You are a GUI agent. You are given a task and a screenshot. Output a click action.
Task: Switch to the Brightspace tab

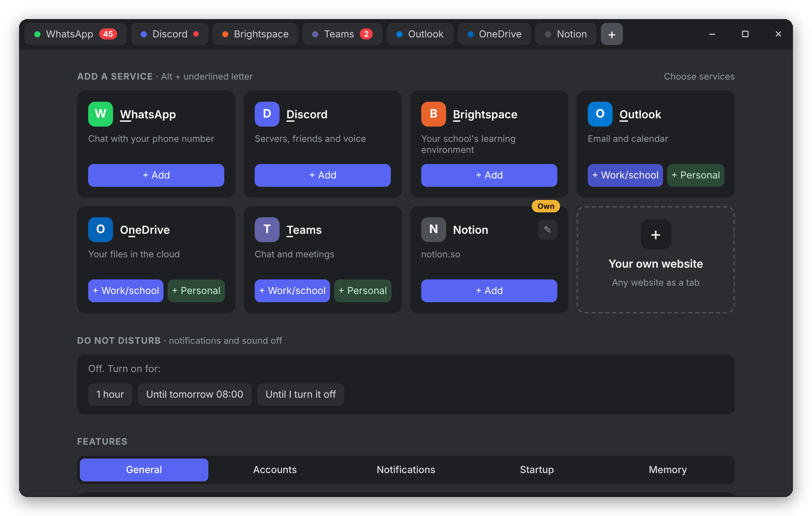(x=255, y=34)
